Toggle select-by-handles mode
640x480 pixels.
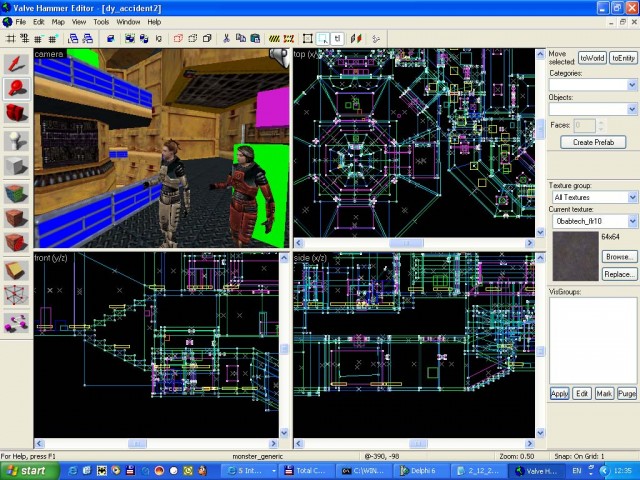click(308, 39)
